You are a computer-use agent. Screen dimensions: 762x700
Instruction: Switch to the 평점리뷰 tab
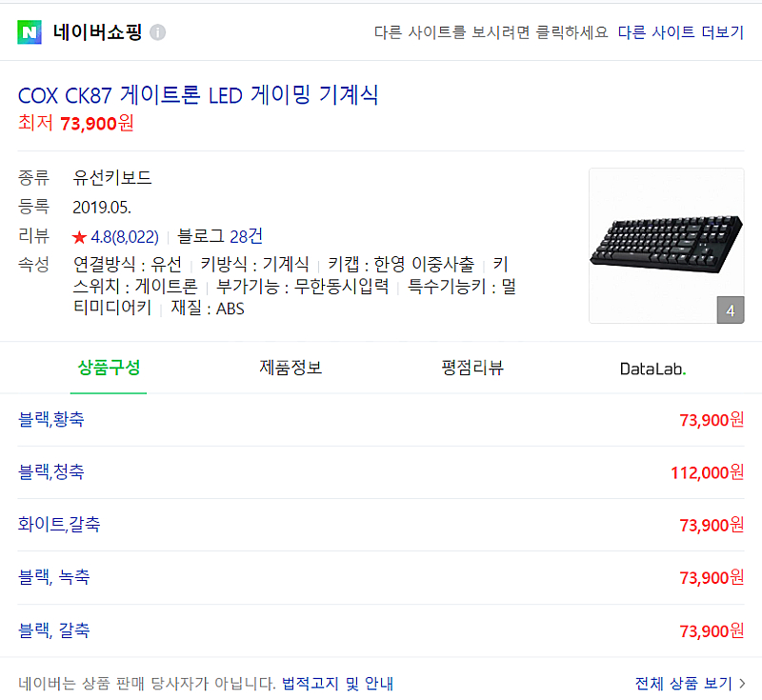[x=471, y=368]
